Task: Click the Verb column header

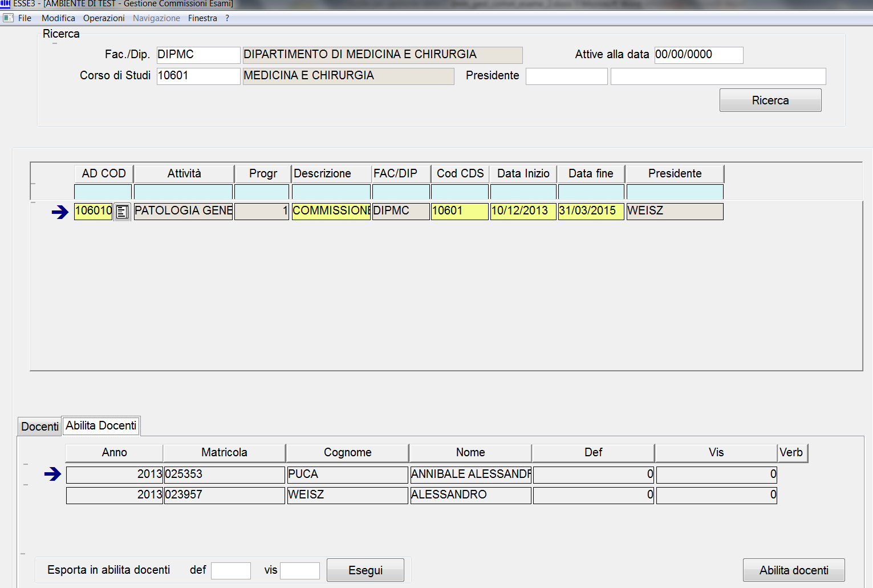Action: tap(793, 453)
